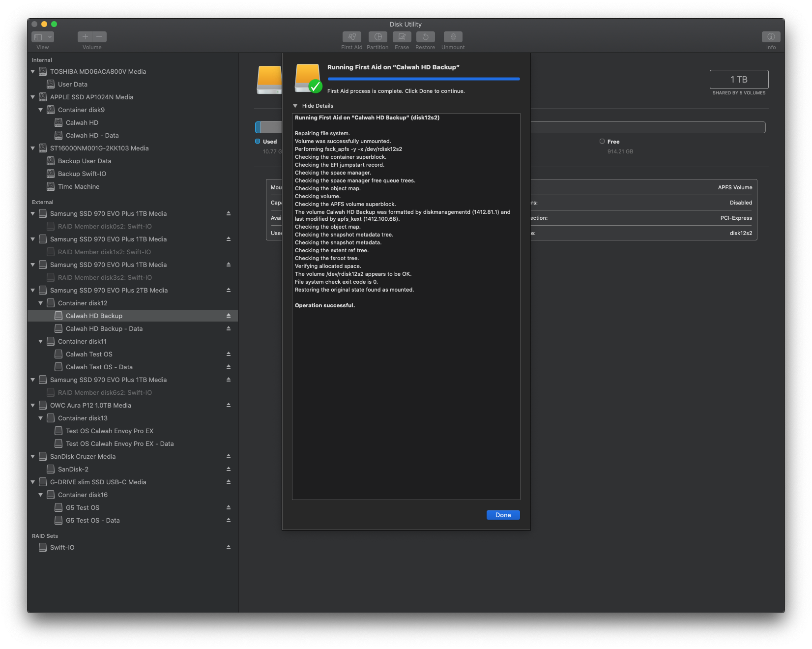Collapse Container disk16 tree

point(41,495)
